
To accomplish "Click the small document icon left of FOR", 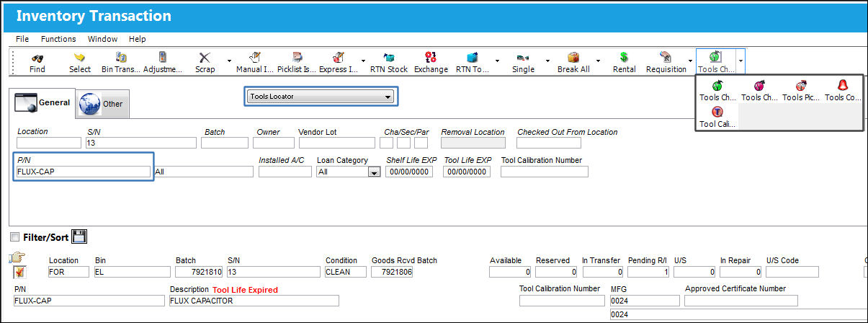I will coord(19,273).
